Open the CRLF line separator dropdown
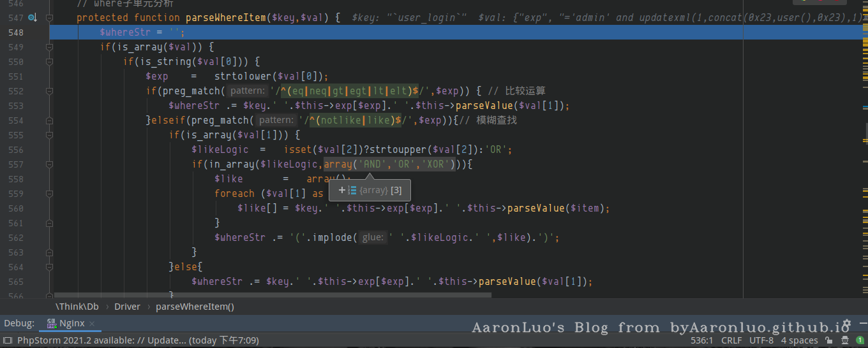The image size is (868, 348). [731, 340]
